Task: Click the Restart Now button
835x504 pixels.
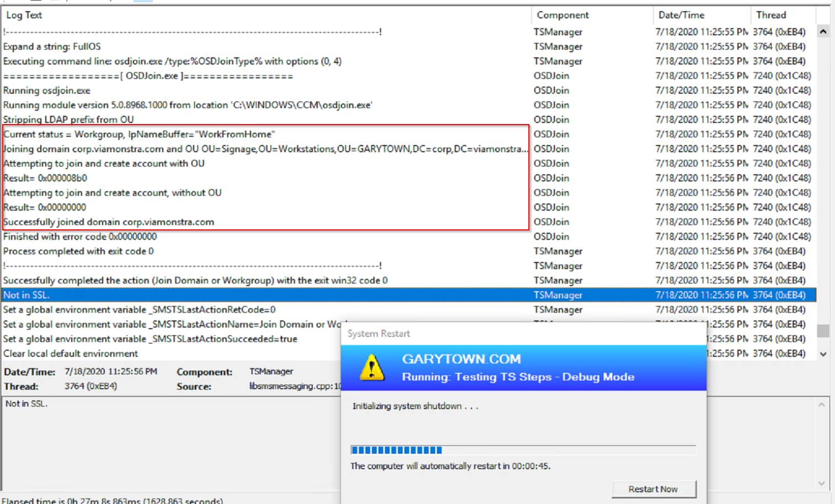Action: click(654, 489)
